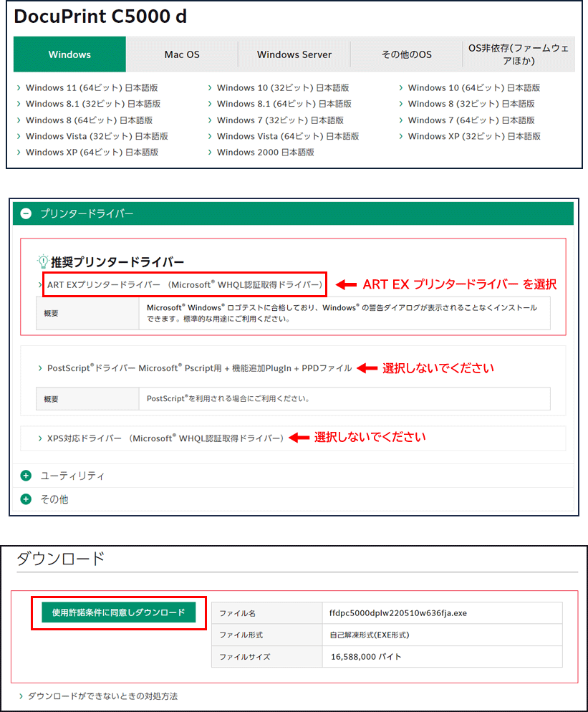Image resolution: width=588 pixels, height=712 pixels.
Task: Expand その他 section plus icon
Action: click(x=26, y=499)
